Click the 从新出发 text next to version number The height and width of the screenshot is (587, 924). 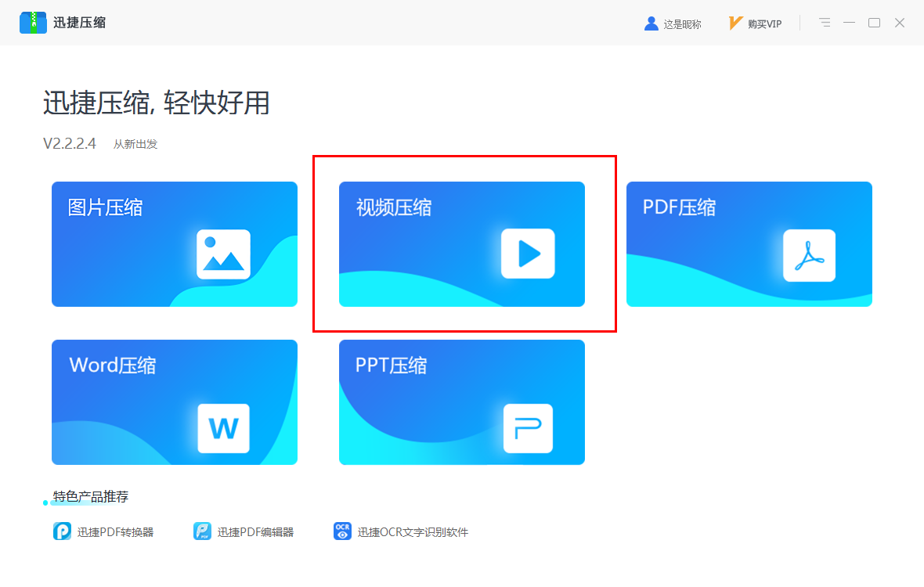tap(135, 144)
